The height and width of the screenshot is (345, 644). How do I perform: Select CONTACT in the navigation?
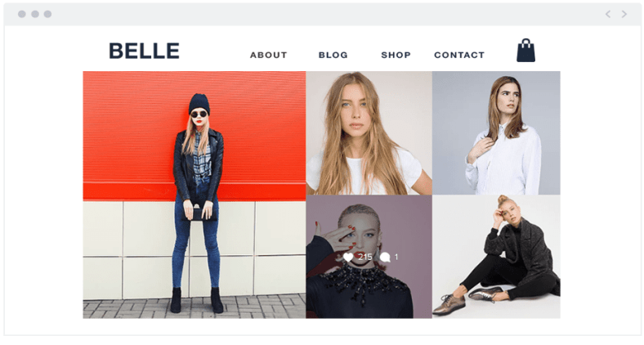[459, 55]
